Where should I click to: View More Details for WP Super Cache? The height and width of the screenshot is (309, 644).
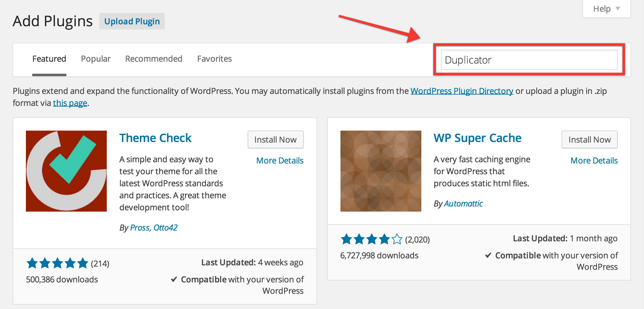594,161
